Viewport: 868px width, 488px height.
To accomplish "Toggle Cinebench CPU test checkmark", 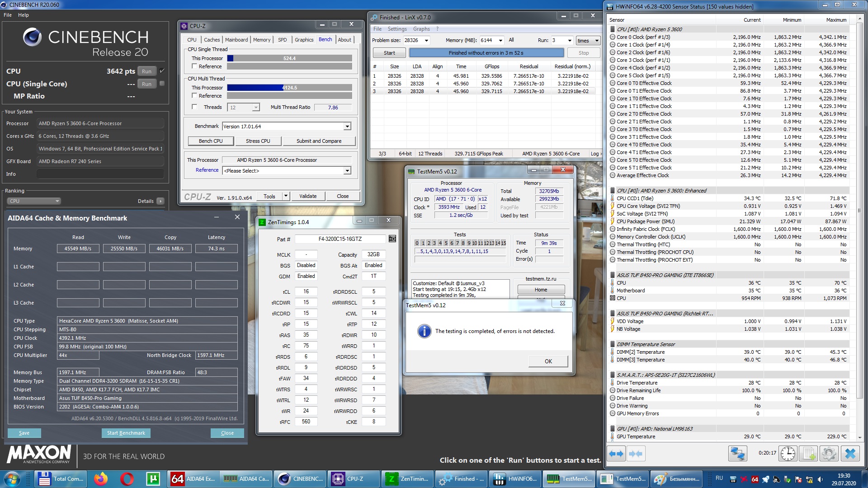I will (162, 71).
